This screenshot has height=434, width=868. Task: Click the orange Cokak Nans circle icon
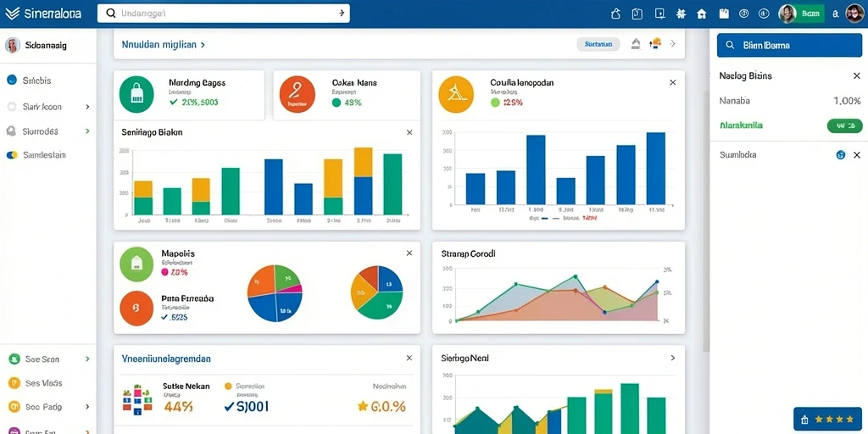coord(298,94)
